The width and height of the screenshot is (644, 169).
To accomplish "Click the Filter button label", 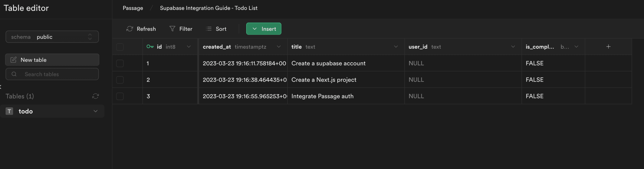I will pyautogui.click(x=186, y=29).
